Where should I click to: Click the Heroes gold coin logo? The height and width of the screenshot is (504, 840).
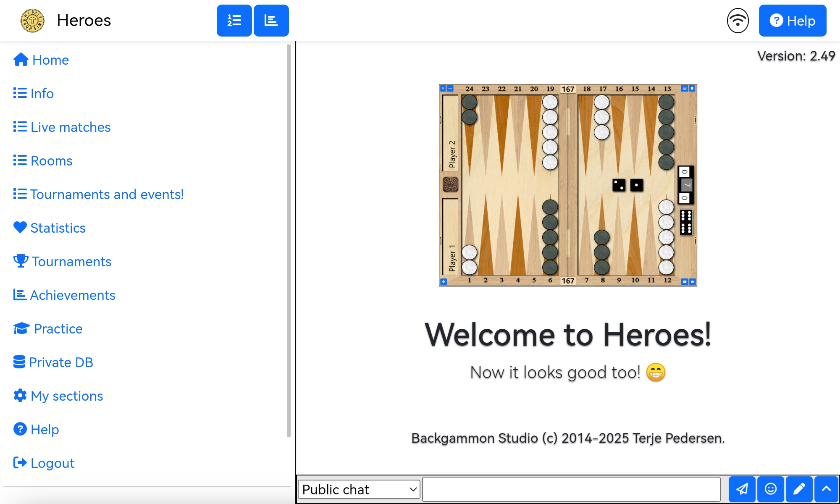(x=32, y=21)
